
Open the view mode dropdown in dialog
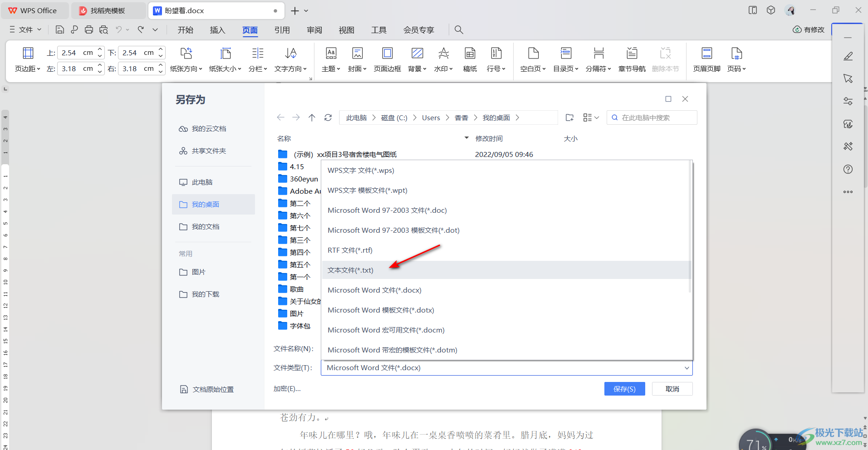tap(591, 117)
